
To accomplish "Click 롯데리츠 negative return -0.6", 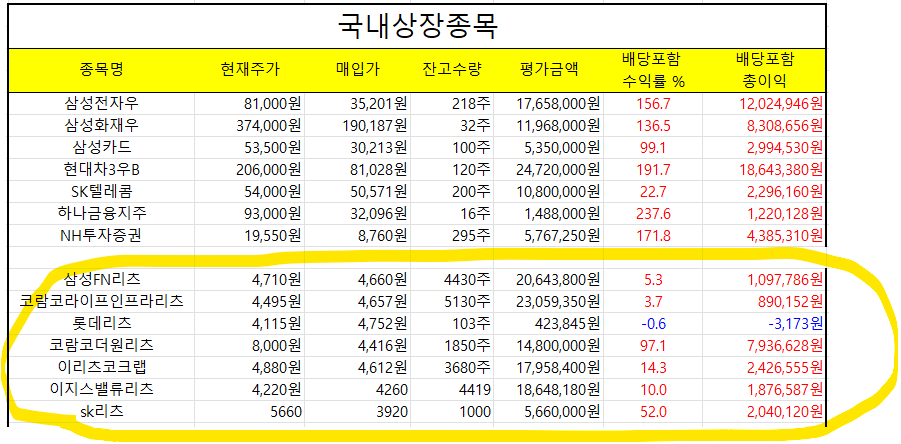I will click(652, 323).
